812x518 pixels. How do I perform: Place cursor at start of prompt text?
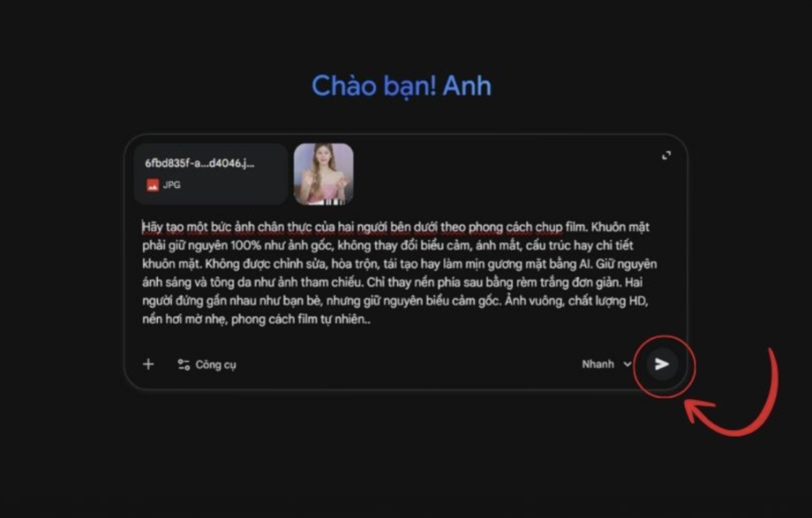(143, 227)
